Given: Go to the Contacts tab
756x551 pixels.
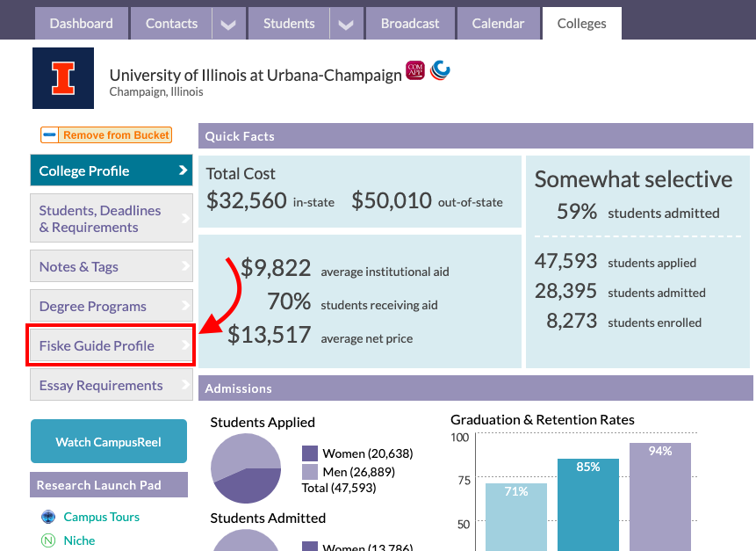Looking at the screenshot, I should coord(171,24).
